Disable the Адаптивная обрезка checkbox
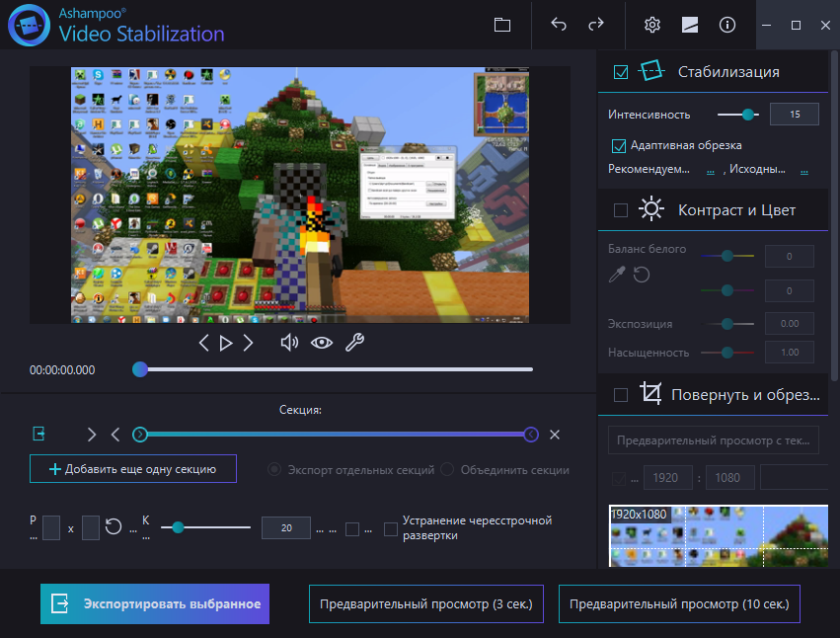The width and height of the screenshot is (840, 638). click(x=619, y=145)
